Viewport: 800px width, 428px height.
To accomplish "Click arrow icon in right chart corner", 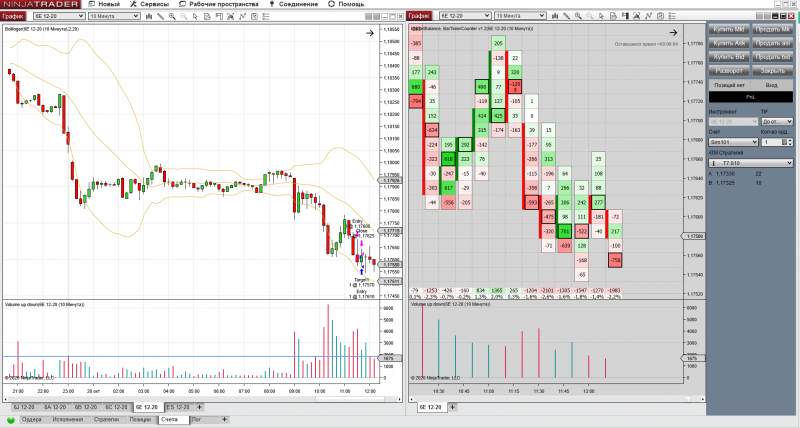I will pyautogui.click(x=673, y=33).
